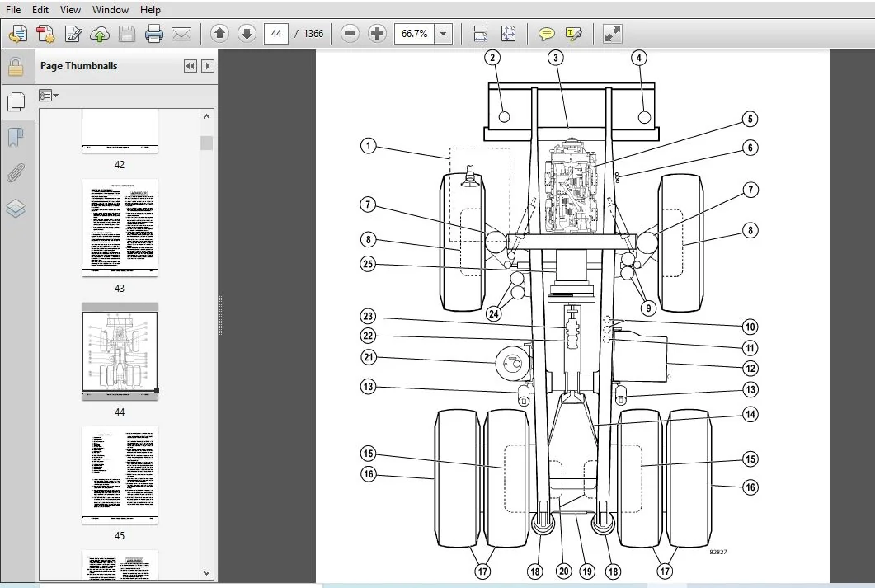Viewport: 875px width, 588px height.
Task: Toggle the Page Thumbnails panel icon
Action: point(16,101)
